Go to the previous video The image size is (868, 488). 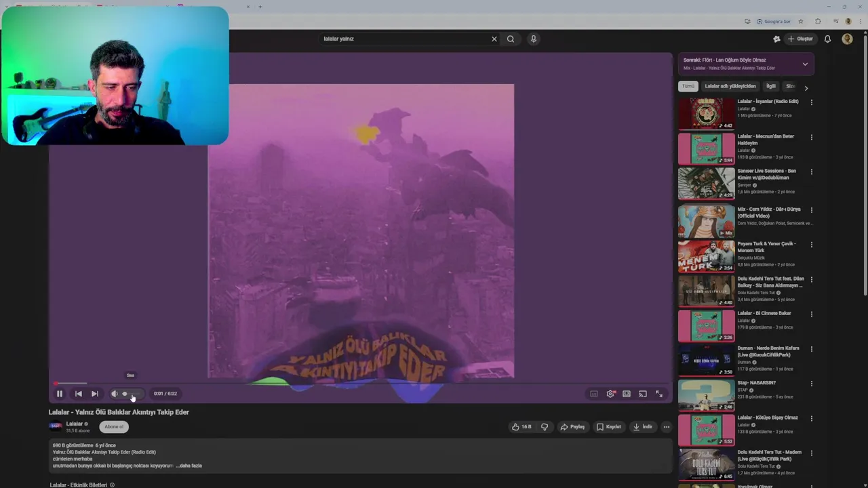coord(79,394)
